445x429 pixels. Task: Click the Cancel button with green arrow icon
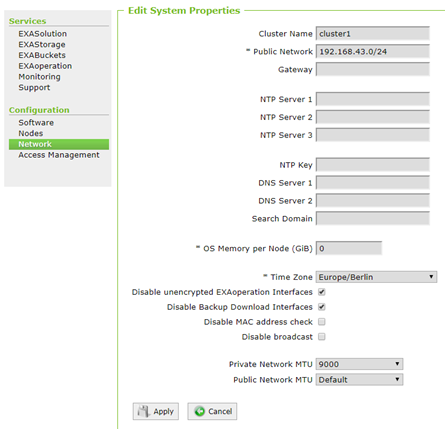[212, 411]
